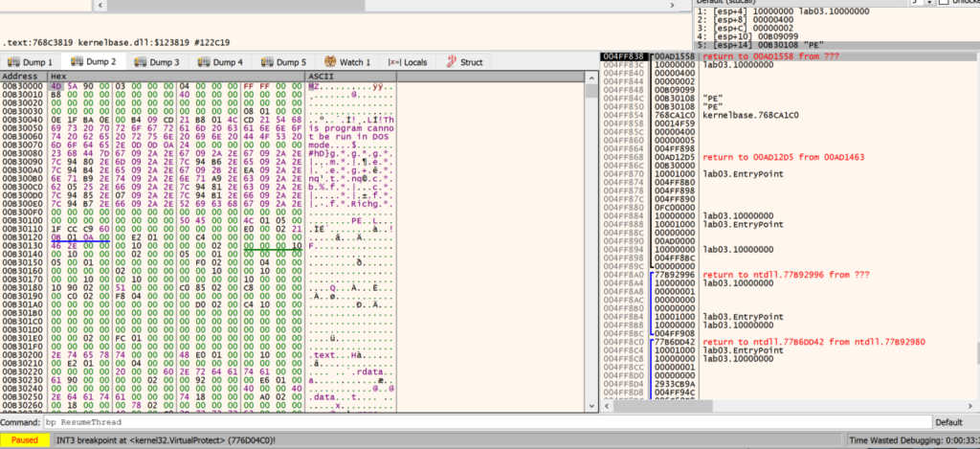The image size is (980, 449).
Task: Click the stack pane vertical scrollbar thumb
Action: coord(977,352)
